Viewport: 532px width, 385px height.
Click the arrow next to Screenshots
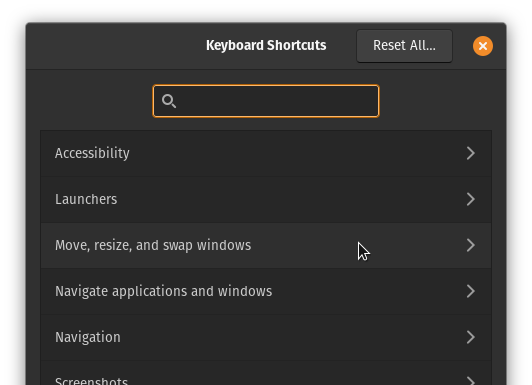470,381
